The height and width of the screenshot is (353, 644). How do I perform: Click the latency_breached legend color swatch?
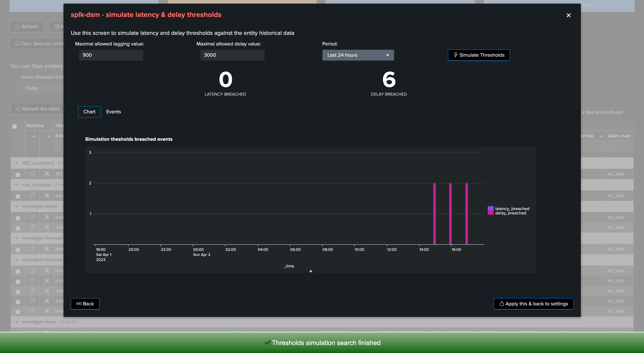[490, 208]
